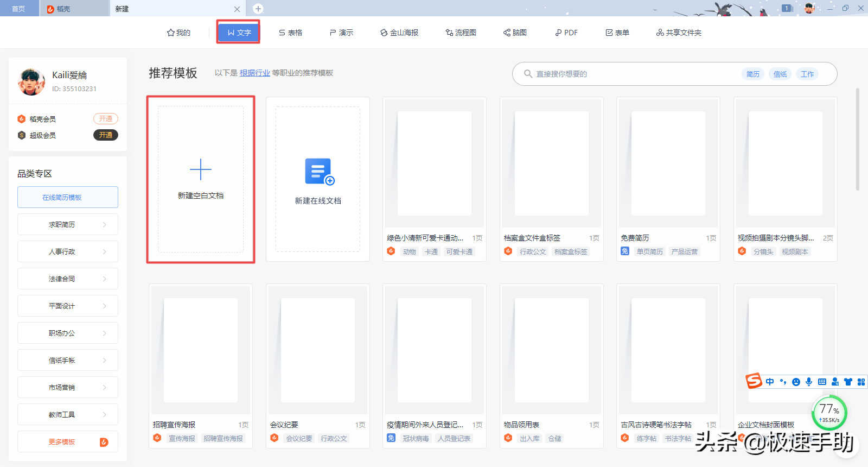Activate 超级会员 with its 开通 button

106,135
